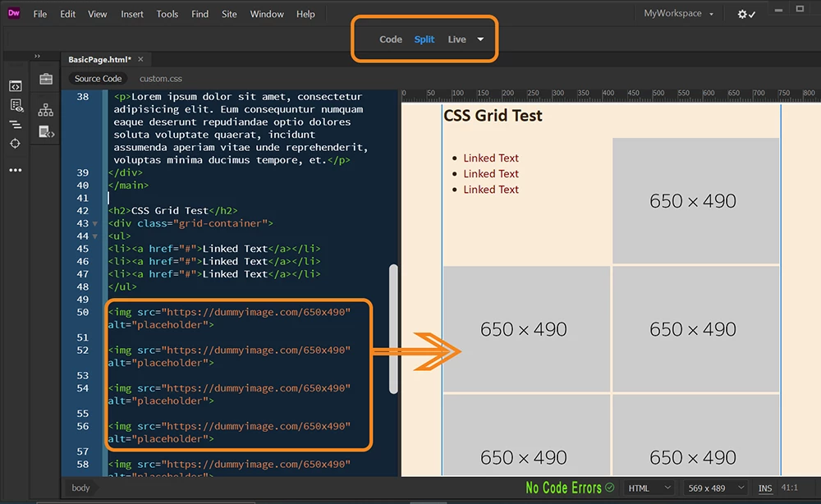Switch to Live view

(x=456, y=39)
